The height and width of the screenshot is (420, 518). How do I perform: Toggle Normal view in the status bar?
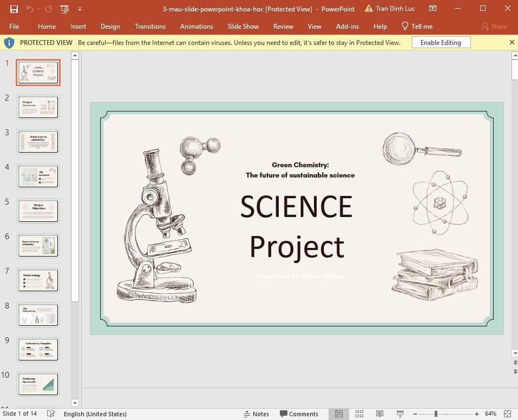click(339, 414)
